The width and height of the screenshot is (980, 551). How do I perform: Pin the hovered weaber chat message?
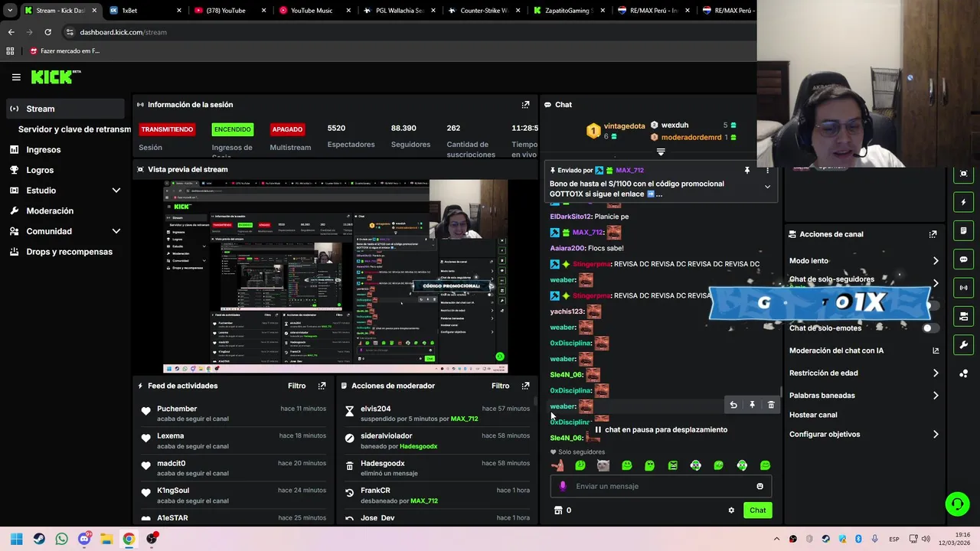pos(752,405)
